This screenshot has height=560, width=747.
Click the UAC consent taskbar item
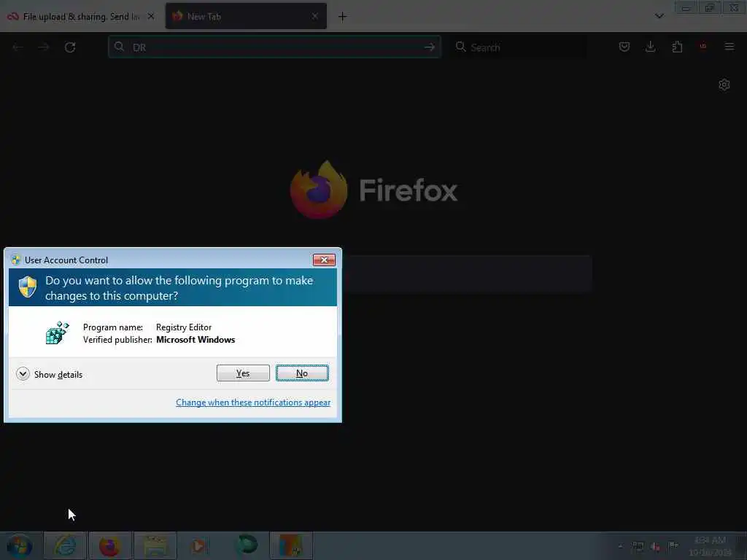[x=292, y=545]
